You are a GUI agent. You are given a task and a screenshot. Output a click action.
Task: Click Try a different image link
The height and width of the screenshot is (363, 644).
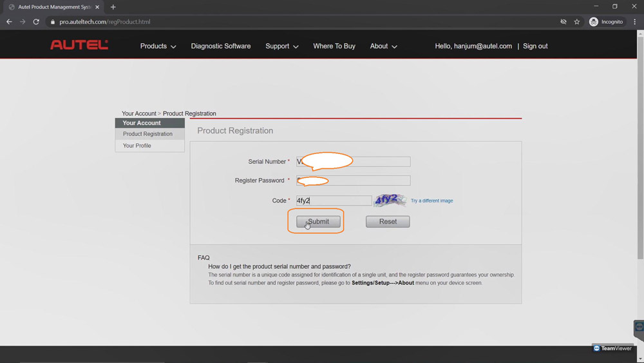(x=431, y=201)
